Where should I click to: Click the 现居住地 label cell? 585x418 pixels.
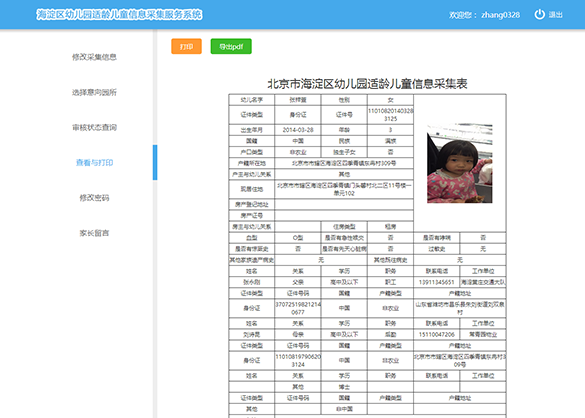point(251,189)
